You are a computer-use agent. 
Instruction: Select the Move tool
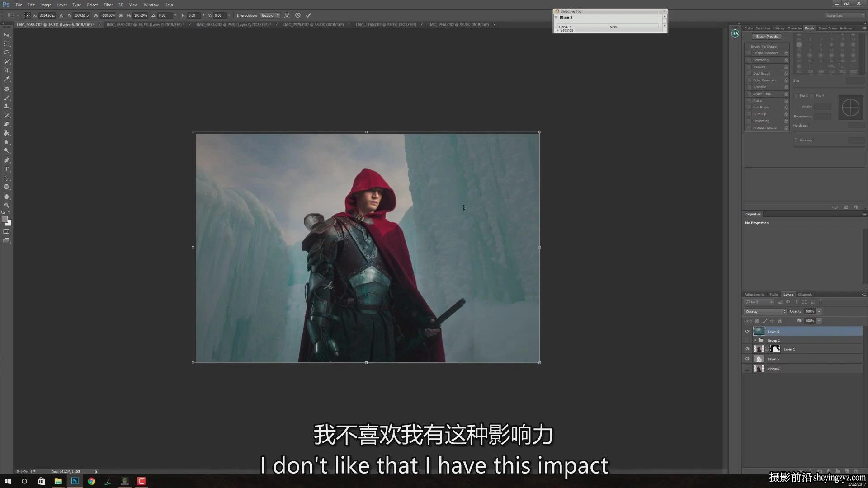[x=6, y=35]
